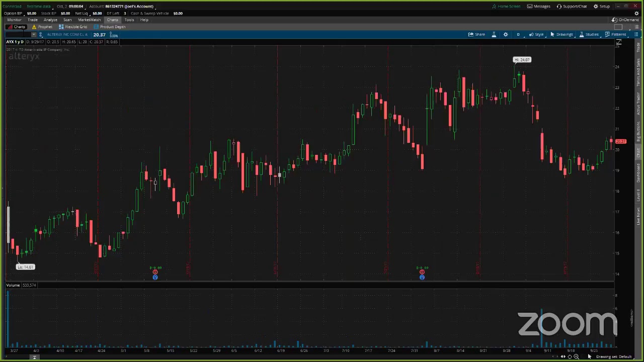This screenshot has width=644, height=362.
Task: Click the Home Screen link
Action: 506,6
